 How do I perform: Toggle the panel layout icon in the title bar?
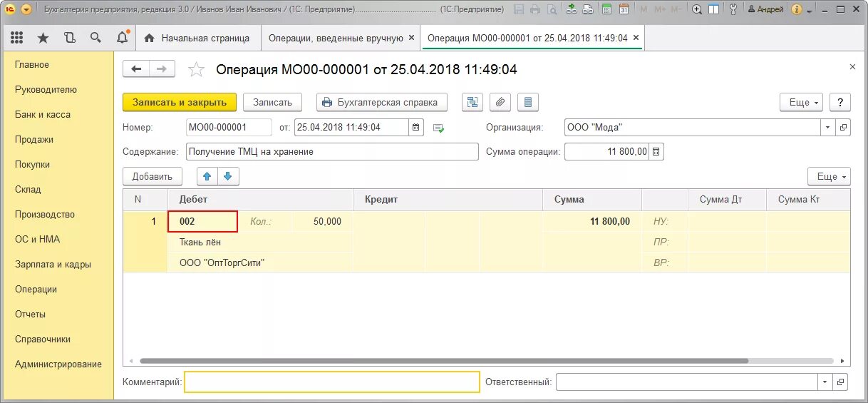tap(713, 9)
